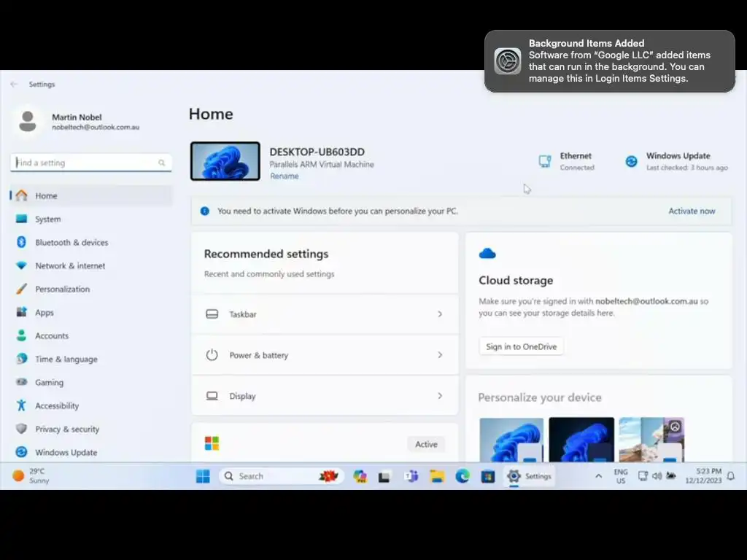The image size is (747, 560).
Task: Open Microsoft Store from taskbar
Action: 488,476
